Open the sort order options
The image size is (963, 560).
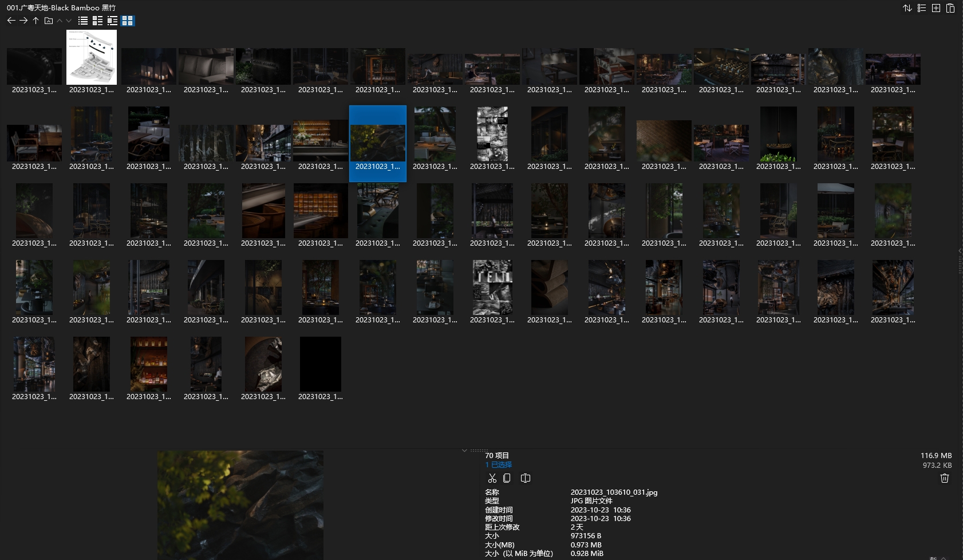click(907, 8)
